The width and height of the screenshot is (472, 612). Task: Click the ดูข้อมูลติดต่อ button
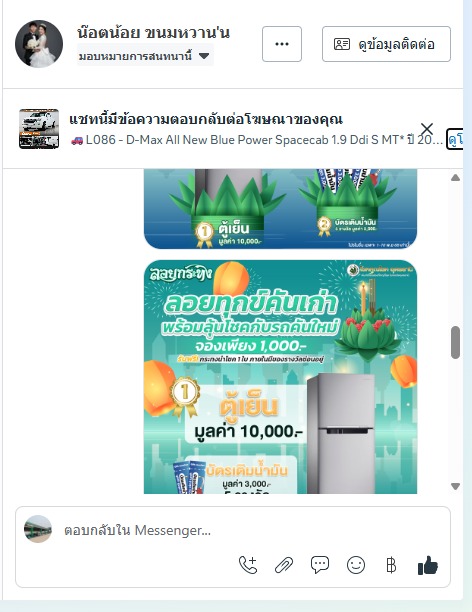pos(387,44)
